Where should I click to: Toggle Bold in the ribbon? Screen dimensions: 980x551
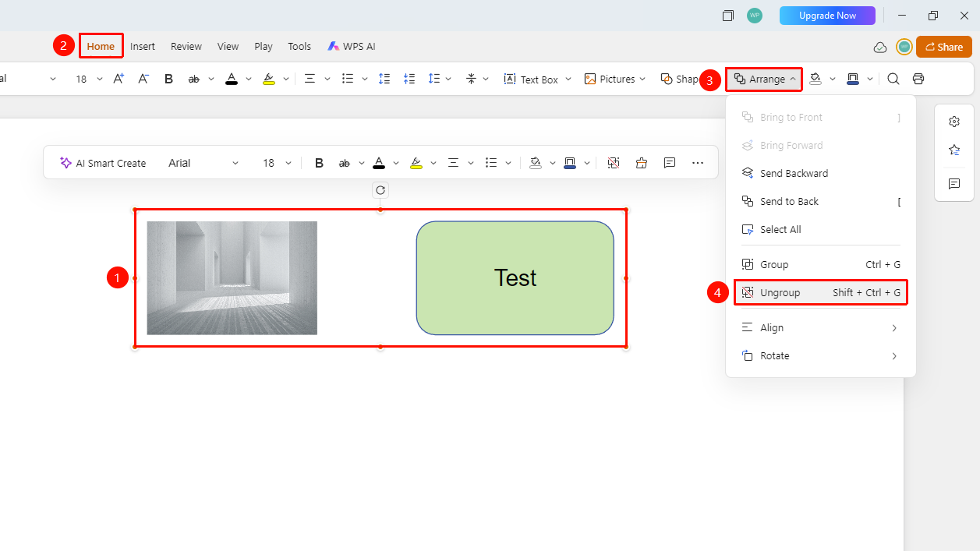click(x=168, y=79)
